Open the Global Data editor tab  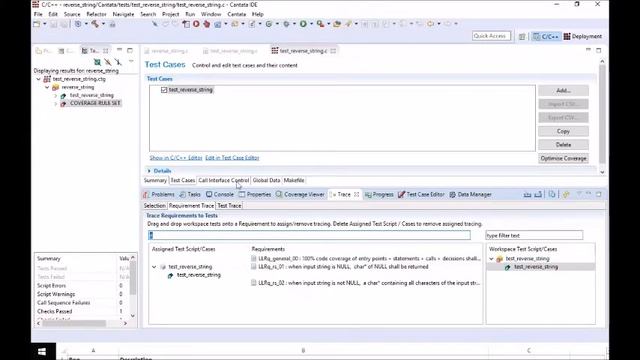click(x=266, y=180)
